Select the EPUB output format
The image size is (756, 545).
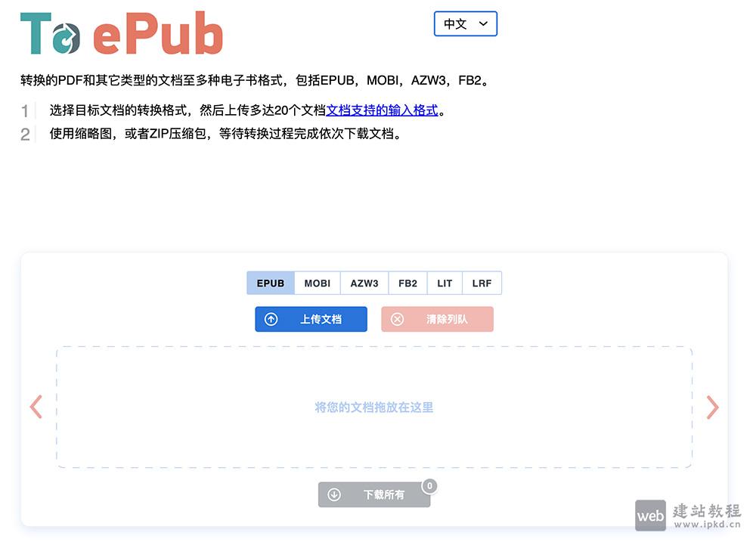(x=270, y=283)
